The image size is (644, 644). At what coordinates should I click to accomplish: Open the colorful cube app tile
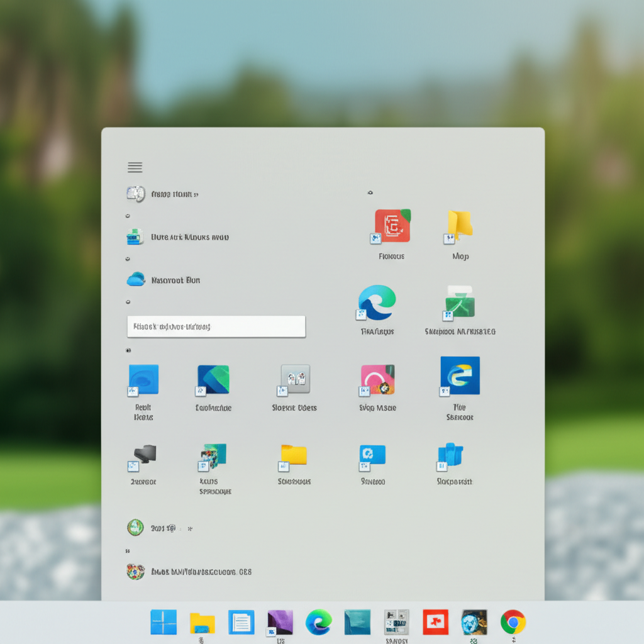point(213,456)
